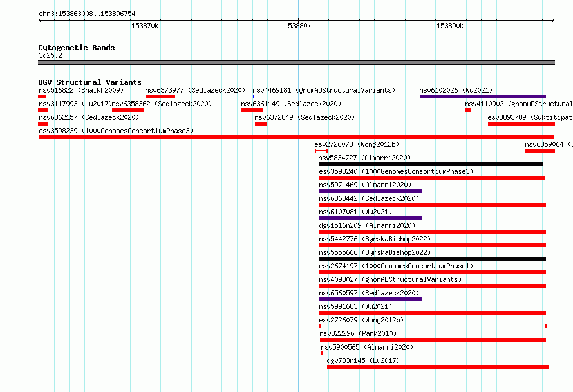Viewport: 573px width, 392px height.
Task: Click the thin red line under esv2726079
Action: pos(433,326)
